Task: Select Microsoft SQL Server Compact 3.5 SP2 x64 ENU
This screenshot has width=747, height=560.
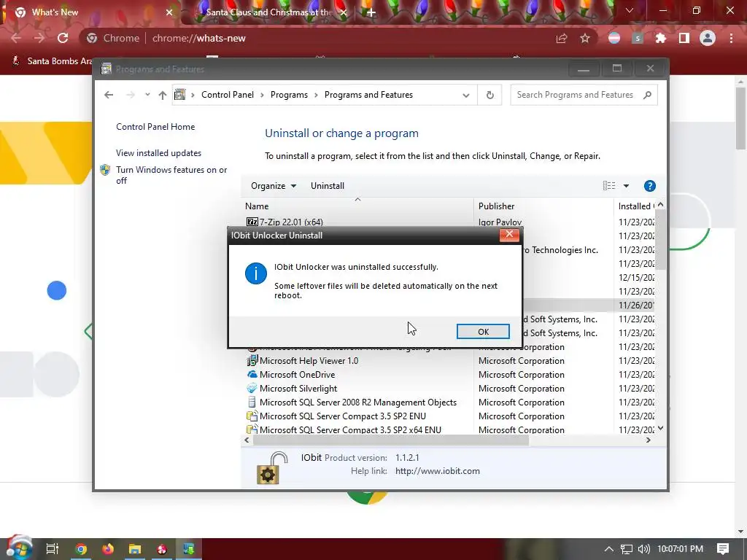Action: point(350,429)
